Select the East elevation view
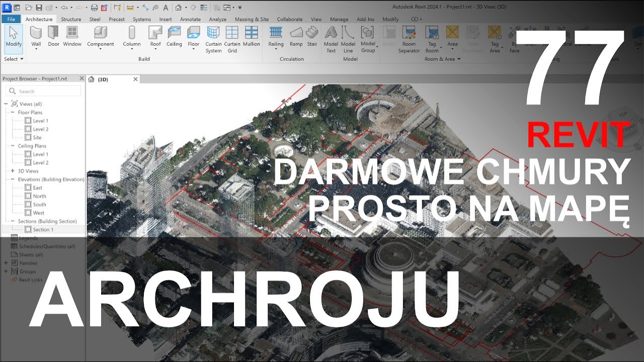 click(37, 188)
